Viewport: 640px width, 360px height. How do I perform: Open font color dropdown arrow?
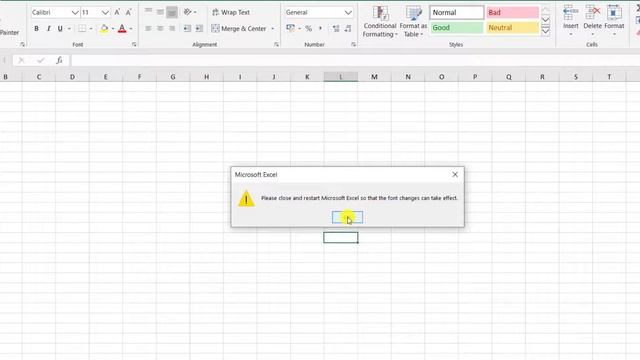[x=131, y=29]
